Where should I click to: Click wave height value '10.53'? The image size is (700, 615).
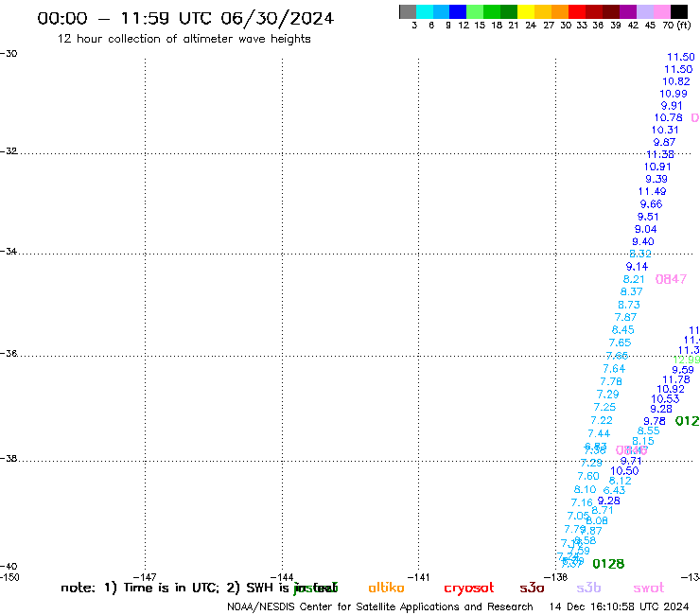point(665,399)
